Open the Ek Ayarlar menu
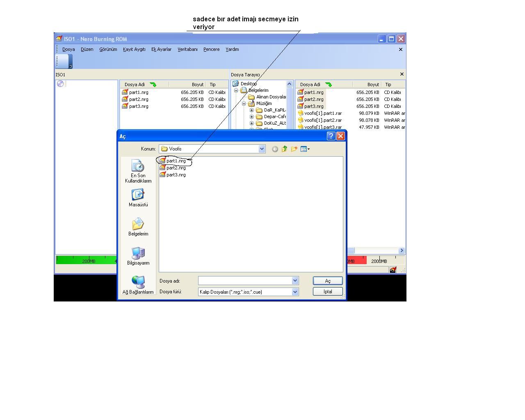This screenshot has height=420, width=525. pos(161,49)
